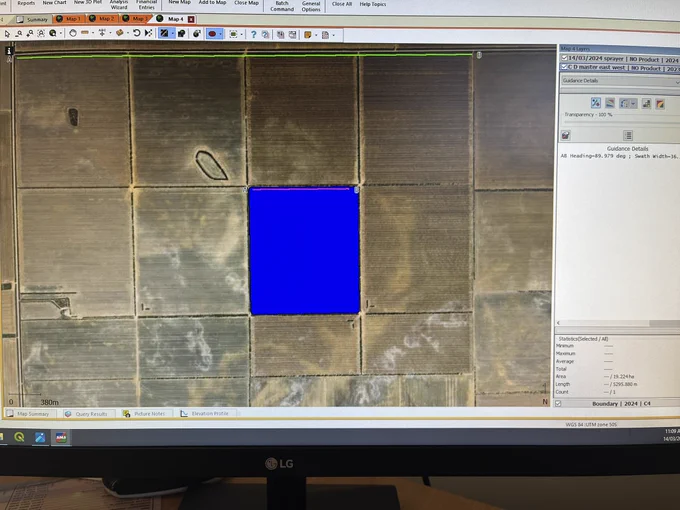The image size is (680, 510).
Task: Select the arrow pointer tool
Action: click(7, 33)
